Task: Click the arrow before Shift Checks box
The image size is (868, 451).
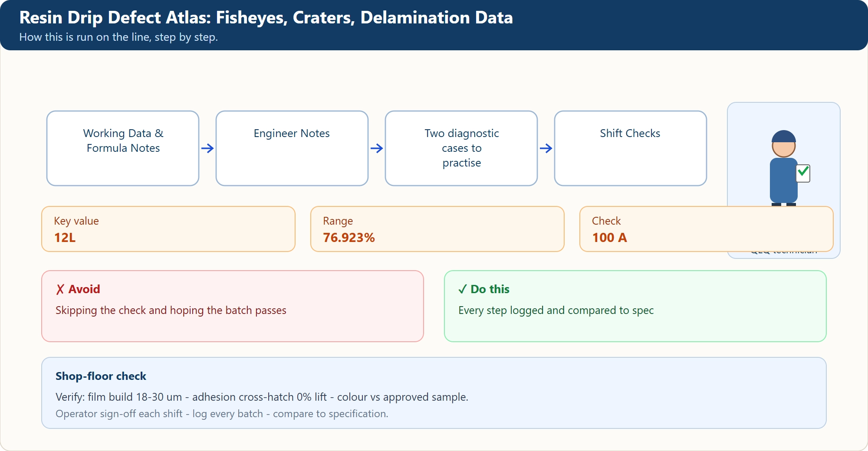Action: click(546, 148)
